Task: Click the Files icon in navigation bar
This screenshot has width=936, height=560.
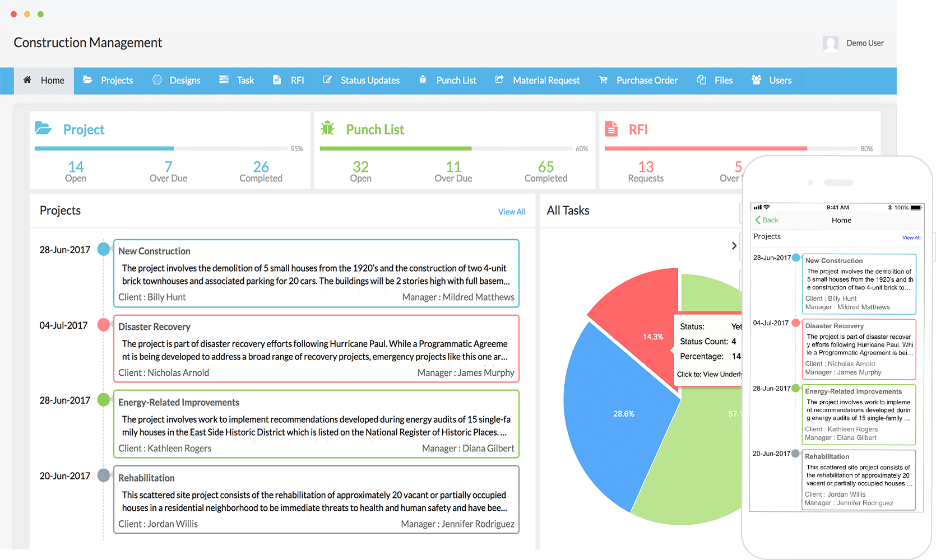Action: [701, 80]
